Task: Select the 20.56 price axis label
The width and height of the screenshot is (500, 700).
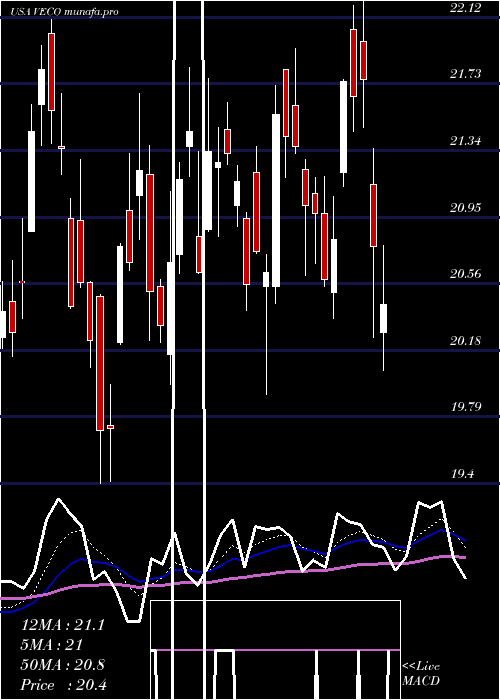Action: pos(466,274)
